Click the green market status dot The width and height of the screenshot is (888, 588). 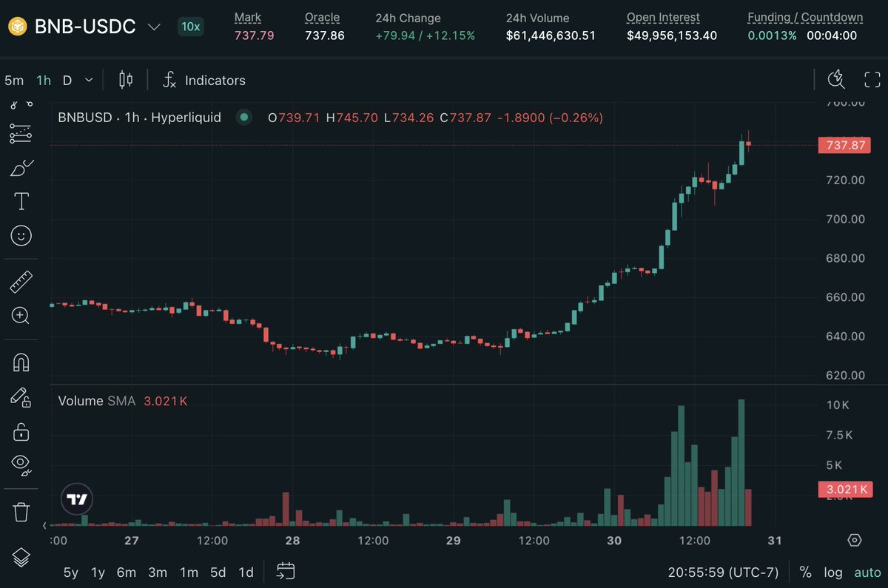tap(243, 117)
